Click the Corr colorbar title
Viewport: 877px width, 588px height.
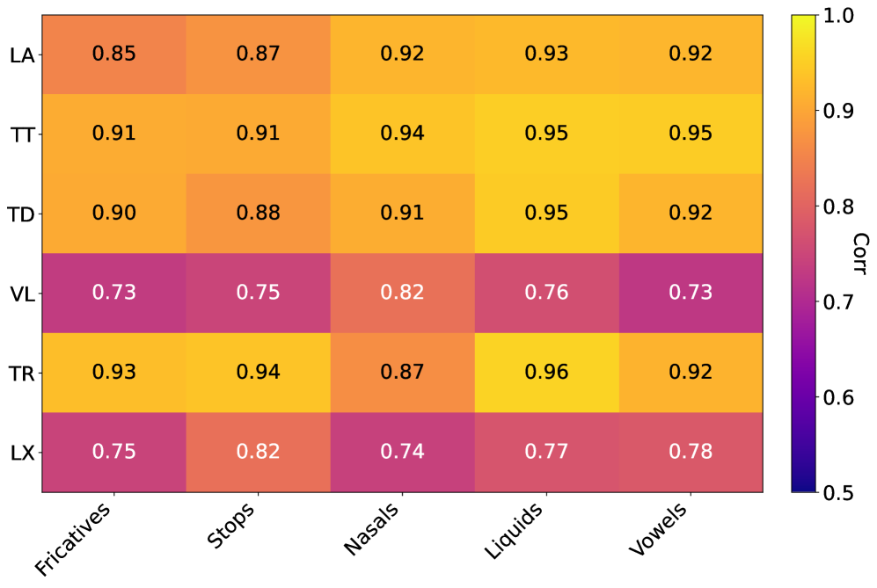coord(860,253)
